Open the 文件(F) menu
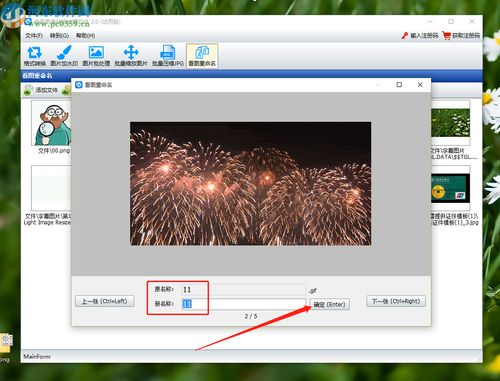This screenshot has height=381, width=500. point(34,35)
